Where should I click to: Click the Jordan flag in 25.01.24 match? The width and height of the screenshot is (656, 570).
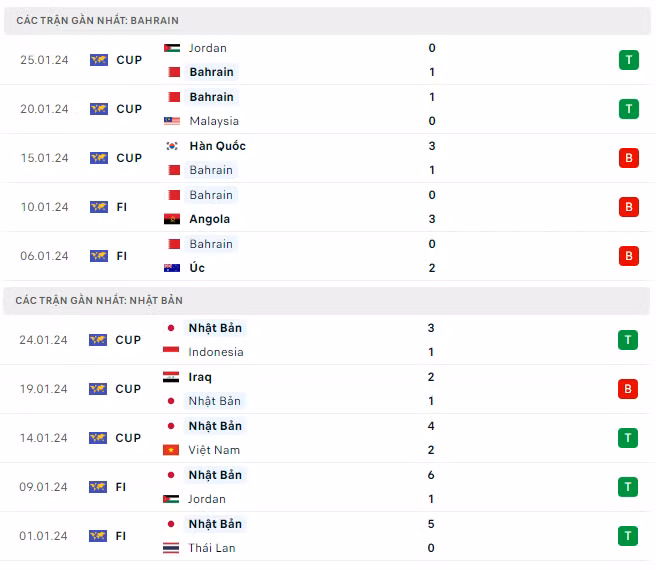[172, 48]
